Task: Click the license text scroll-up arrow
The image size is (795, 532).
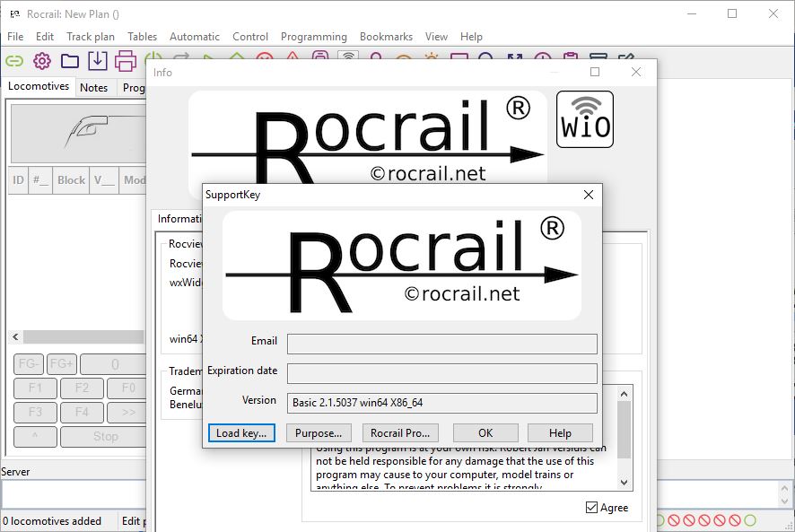Action: click(625, 394)
